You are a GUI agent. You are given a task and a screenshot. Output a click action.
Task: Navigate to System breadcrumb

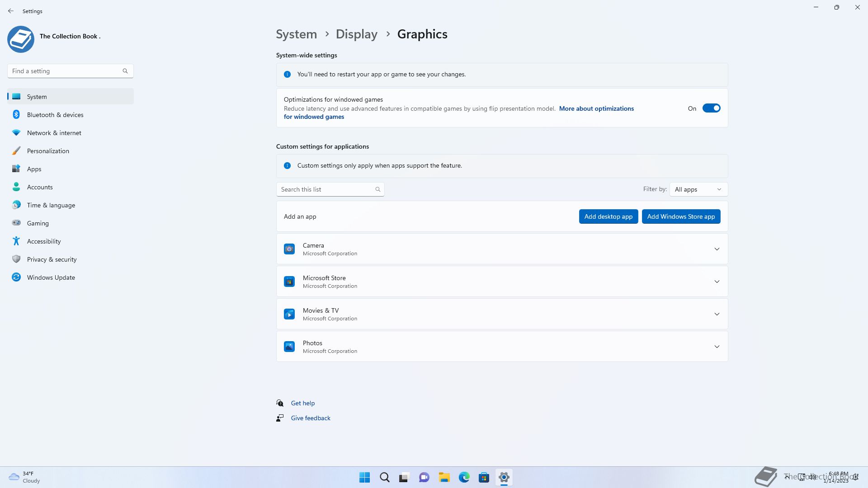(x=297, y=34)
